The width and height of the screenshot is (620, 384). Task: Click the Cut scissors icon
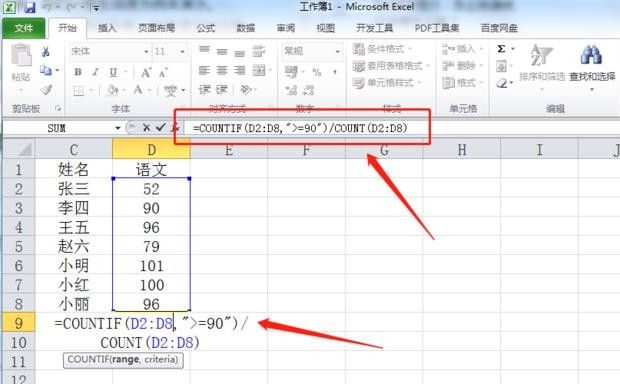tap(45, 52)
